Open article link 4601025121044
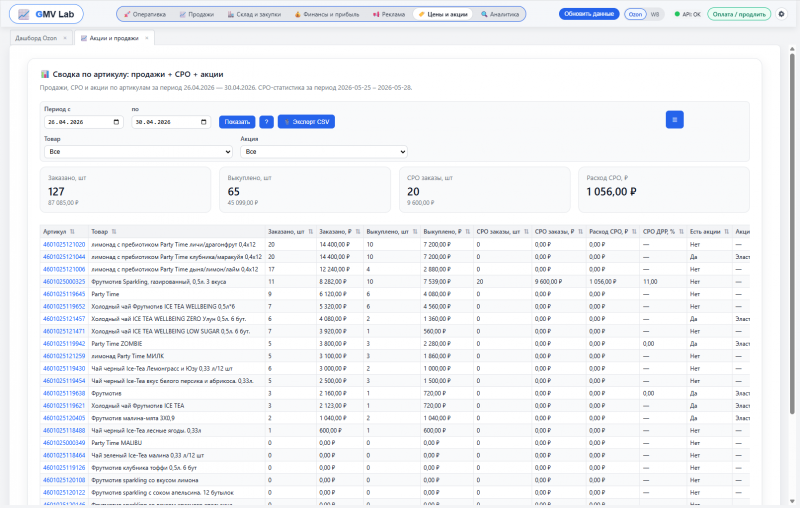The height and width of the screenshot is (508, 800). click(64, 257)
